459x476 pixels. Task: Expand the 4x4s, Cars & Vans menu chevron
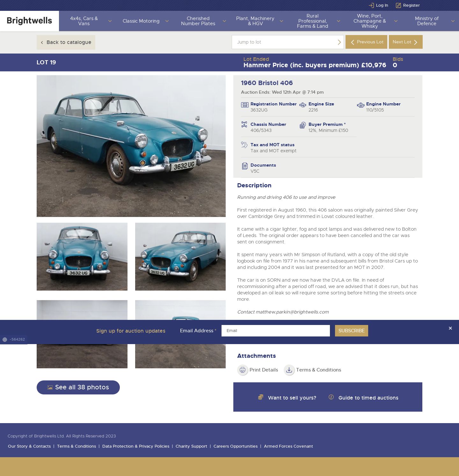[110, 21]
